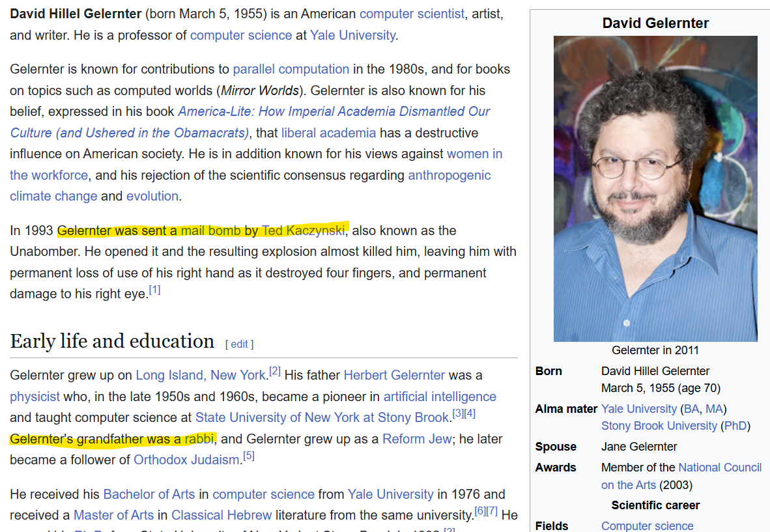Visit the 'liberal academia' link
The height and width of the screenshot is (532, 770).
328,133
